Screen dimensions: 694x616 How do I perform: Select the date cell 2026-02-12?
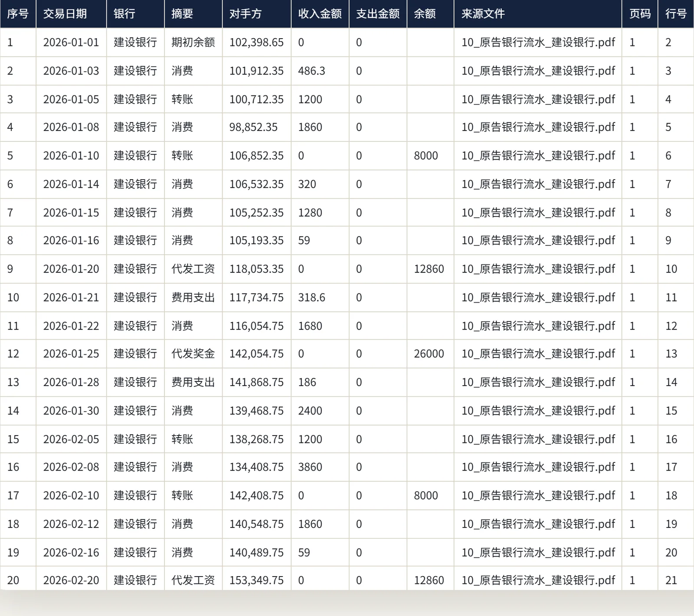[71, 524]
